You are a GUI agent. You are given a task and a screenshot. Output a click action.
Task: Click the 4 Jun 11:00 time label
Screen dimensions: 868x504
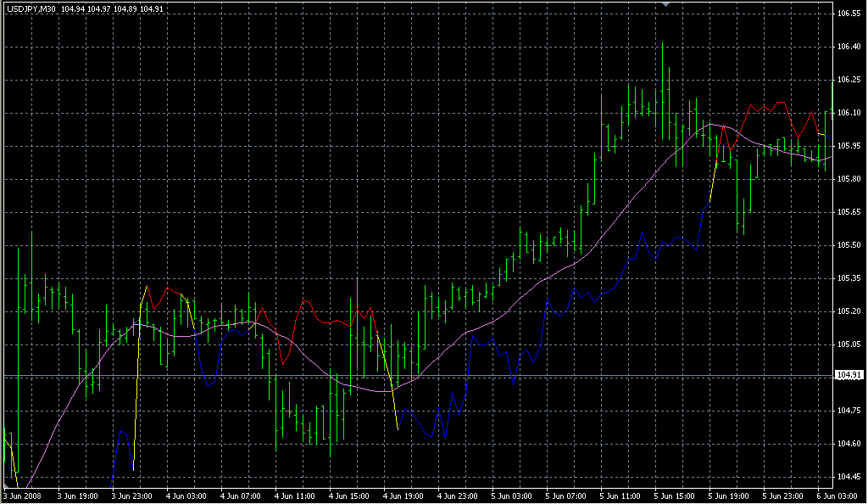295,496
